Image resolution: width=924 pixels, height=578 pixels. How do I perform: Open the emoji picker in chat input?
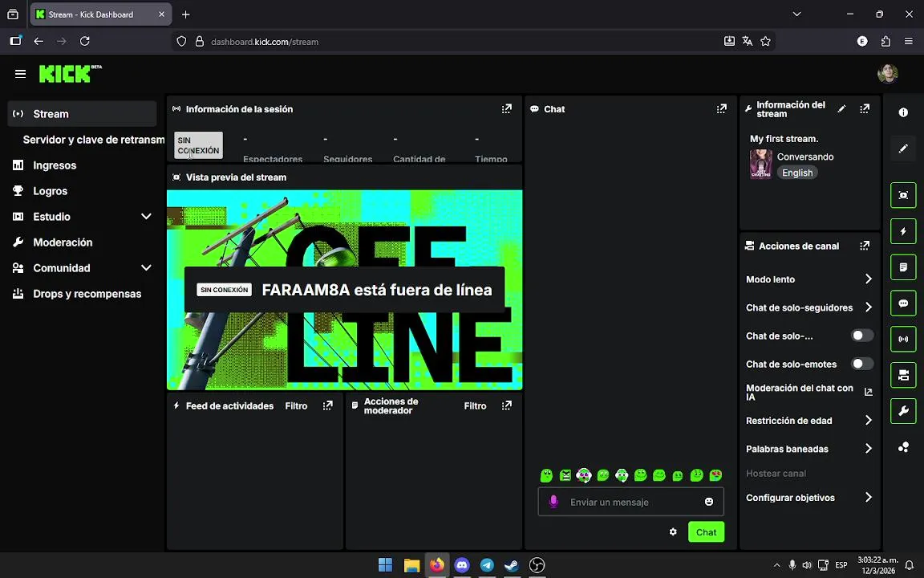click(709, 502)
